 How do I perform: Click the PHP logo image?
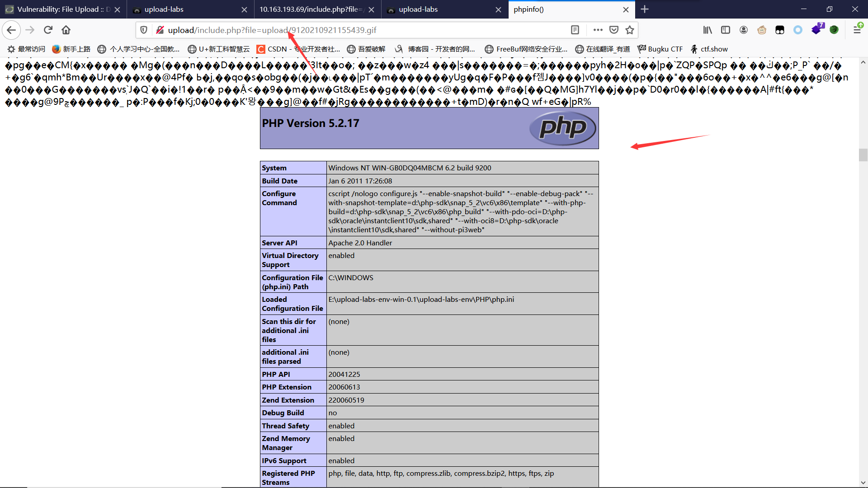[563, 128]
